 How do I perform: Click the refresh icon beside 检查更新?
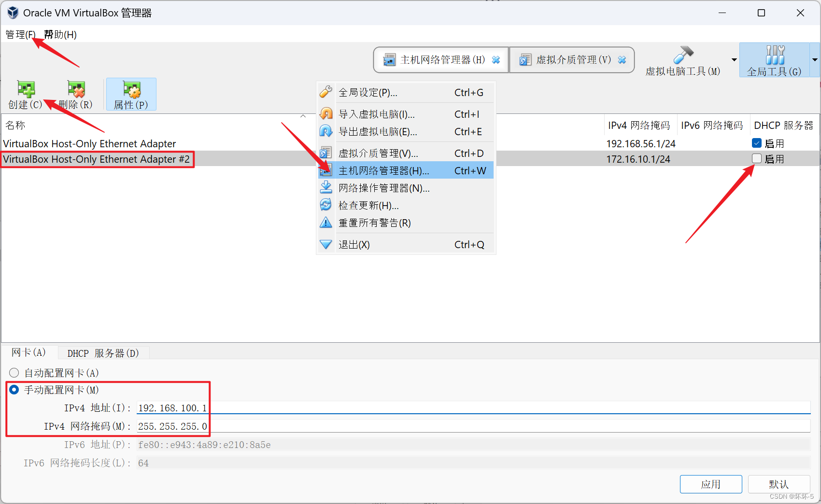click(x=326, y=205)
